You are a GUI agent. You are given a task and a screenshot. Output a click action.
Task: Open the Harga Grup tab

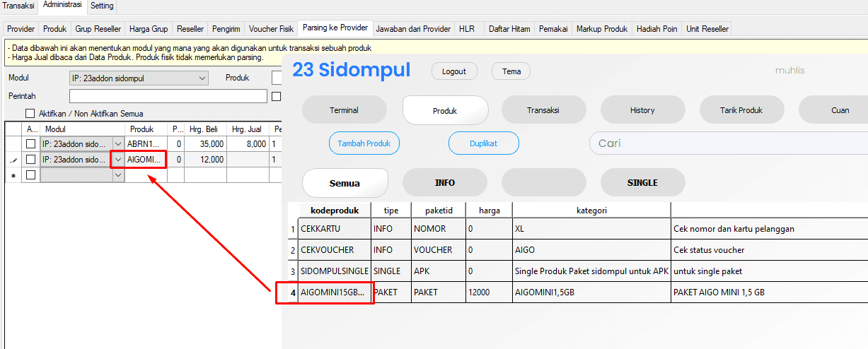149,29
